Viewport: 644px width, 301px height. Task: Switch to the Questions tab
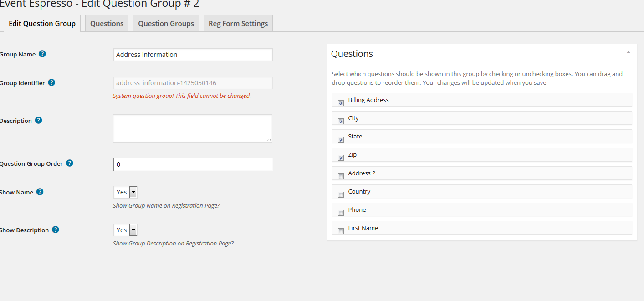(x=107, y=23)
